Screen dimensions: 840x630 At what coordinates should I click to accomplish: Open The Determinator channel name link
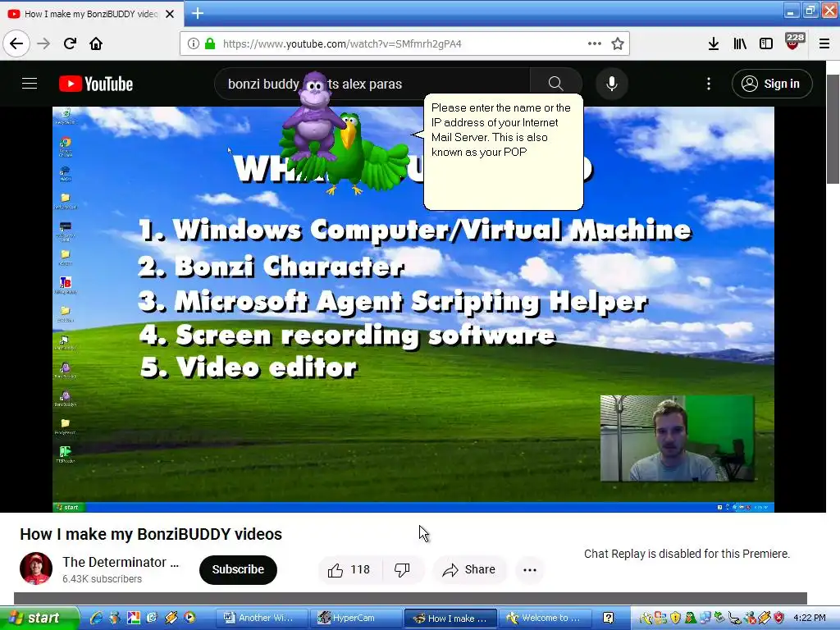click(x=121, y=562)
